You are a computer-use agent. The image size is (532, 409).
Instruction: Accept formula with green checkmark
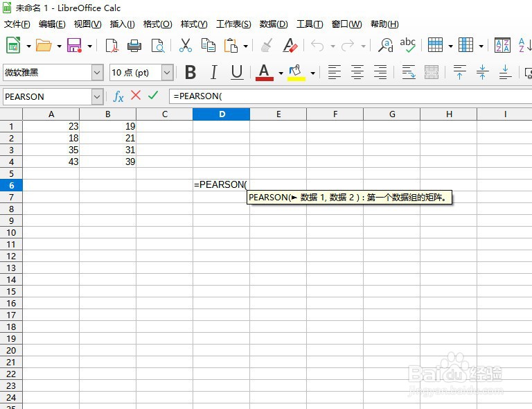(x=153, y=96)
